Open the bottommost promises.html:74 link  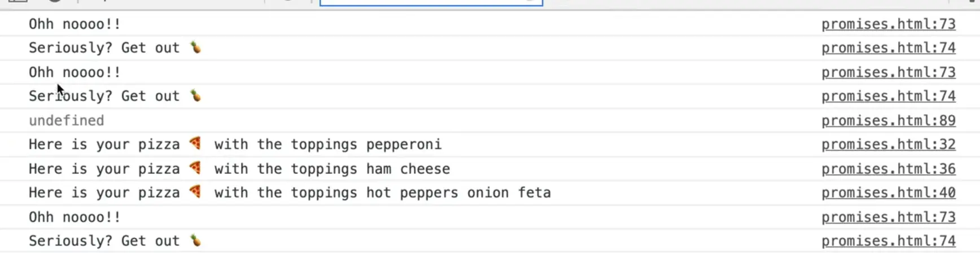point(888,241)
